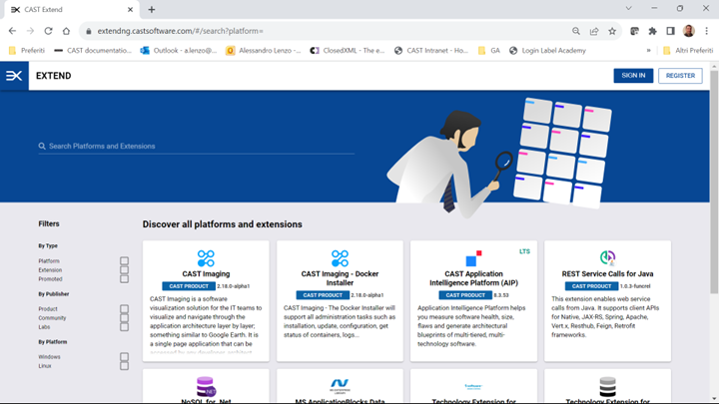Screen dimensions: 719x404
Task: Check the Promoted type filter
Action: click(124, 279)
